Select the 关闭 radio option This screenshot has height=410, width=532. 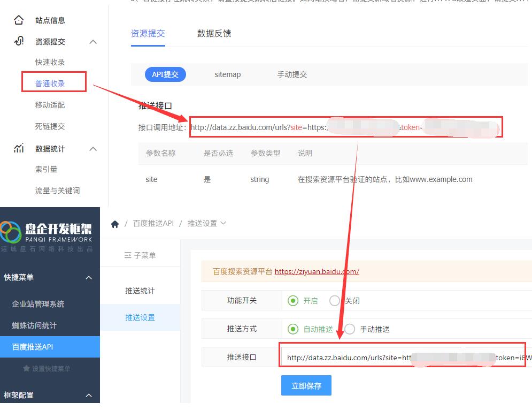coord(335,301)
